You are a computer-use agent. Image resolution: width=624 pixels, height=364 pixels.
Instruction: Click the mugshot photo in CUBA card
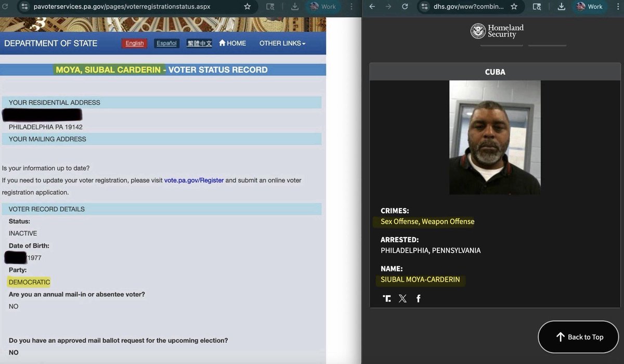tap(495, 137)
